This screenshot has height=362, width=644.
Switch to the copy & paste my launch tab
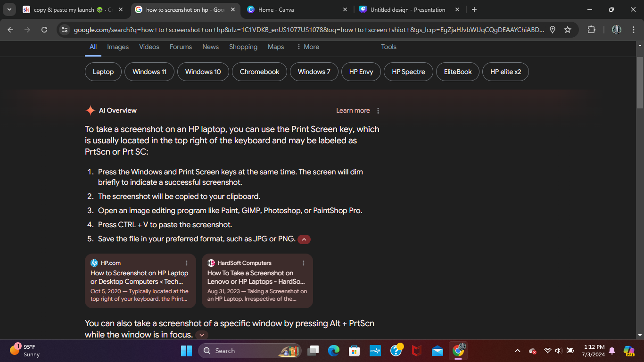click(73, 9)
